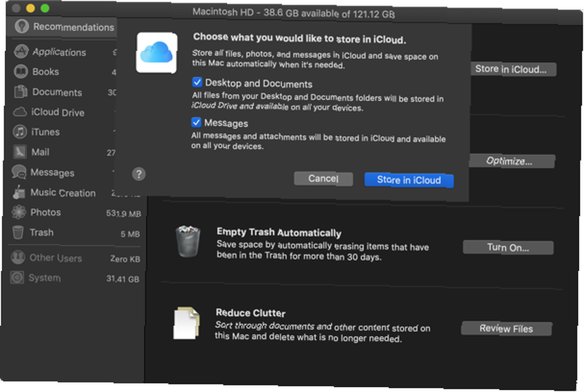Open the Music Creation category
The width and height of the screenshot is (584, 392).
(62, 192)
